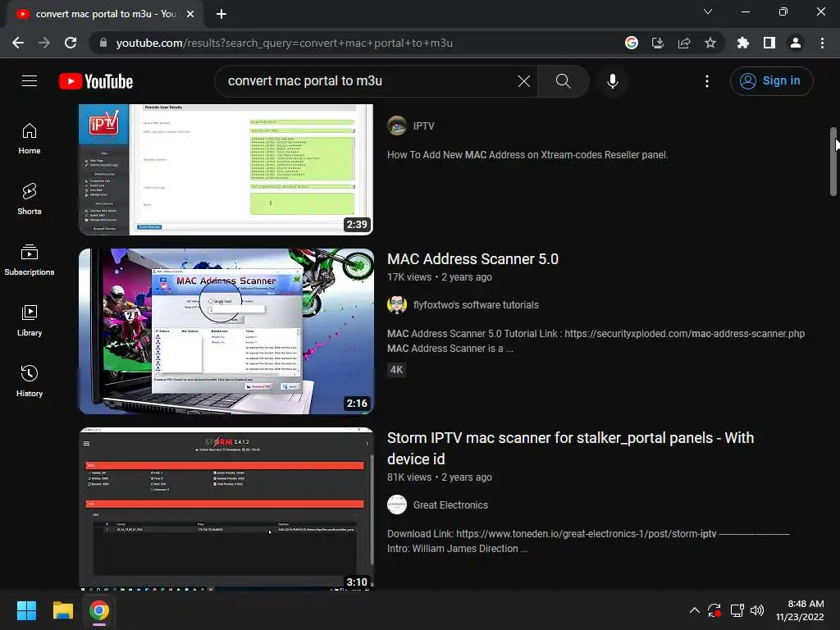Run search with magnifier button
This screenshot has height=630, width=840.
[563, 81]
